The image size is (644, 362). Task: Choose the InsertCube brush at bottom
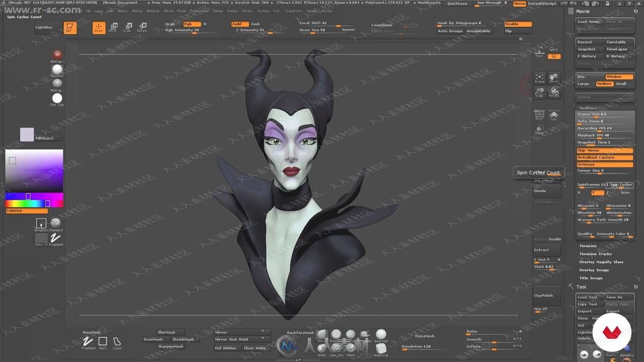[381, 349]
